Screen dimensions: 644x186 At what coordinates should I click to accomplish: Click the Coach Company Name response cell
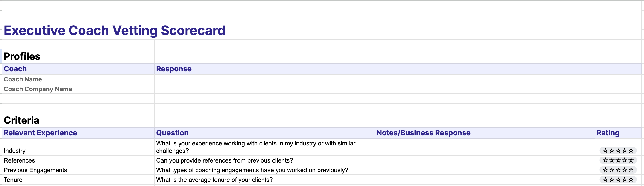[264, 89]
